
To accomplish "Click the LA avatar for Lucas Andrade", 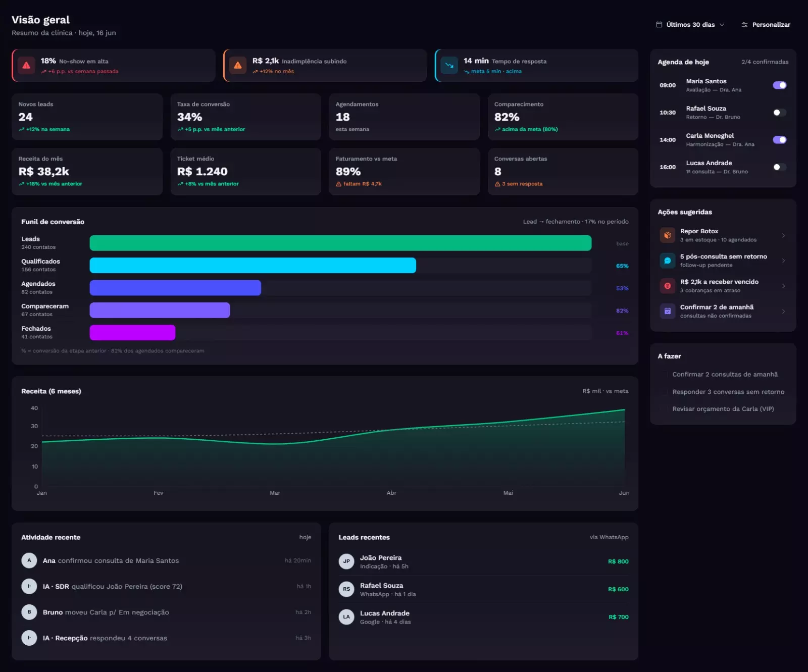I will [x=346, y=617].
